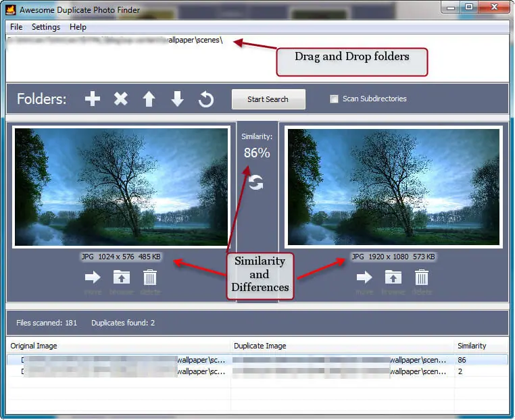Delete the right 1920 x 1080 image
Viewport: 515px width, 420px height.
(422, 278)
